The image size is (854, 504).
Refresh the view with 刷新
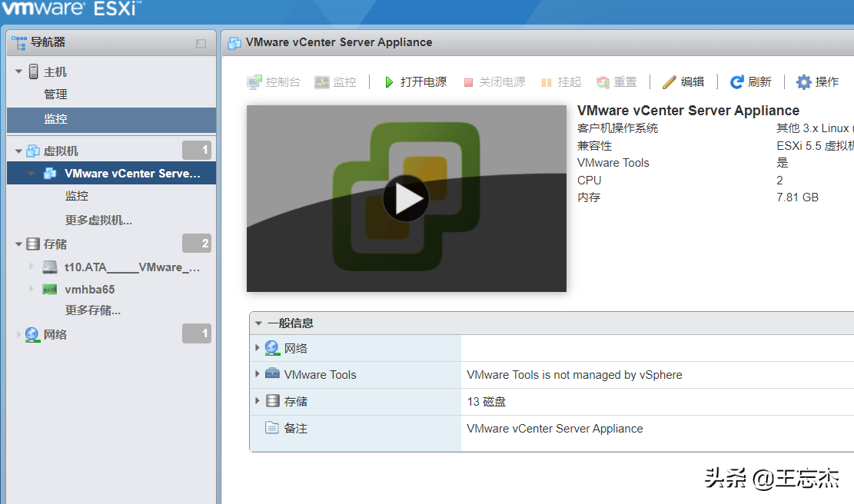coord(751,82)
